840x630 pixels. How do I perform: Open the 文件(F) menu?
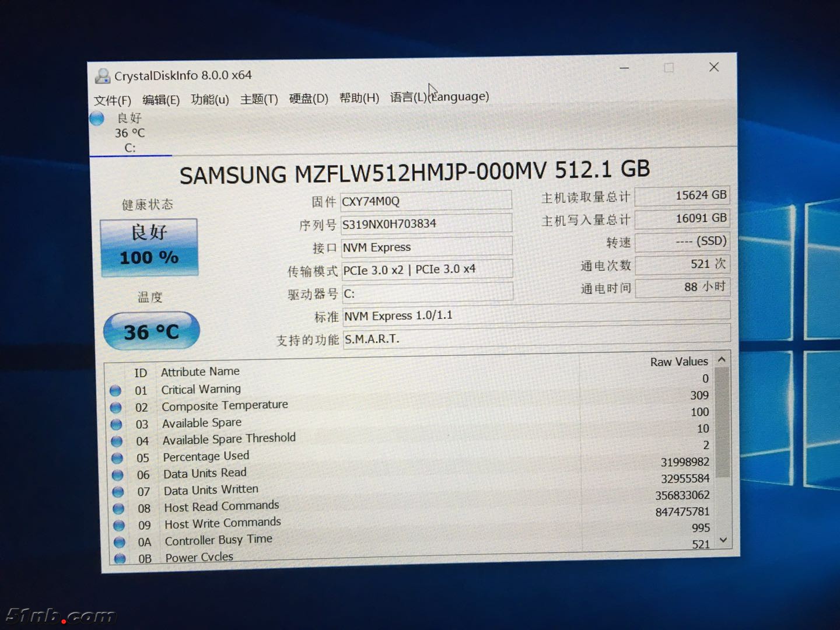click(x=113, y=100)
